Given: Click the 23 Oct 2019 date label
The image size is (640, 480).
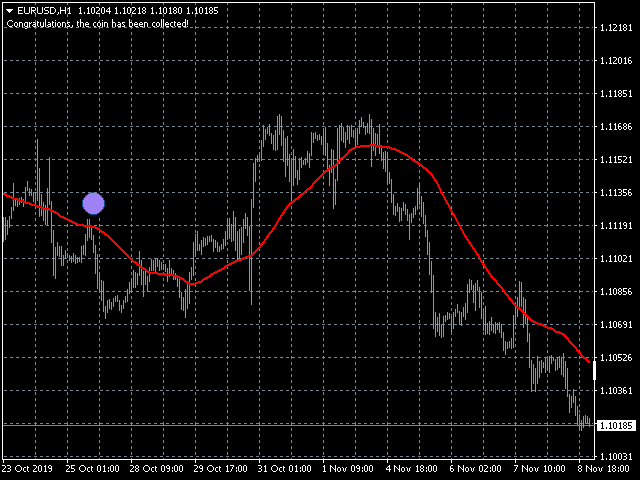Looking at the screenshot, I should [x=27, y=468].
